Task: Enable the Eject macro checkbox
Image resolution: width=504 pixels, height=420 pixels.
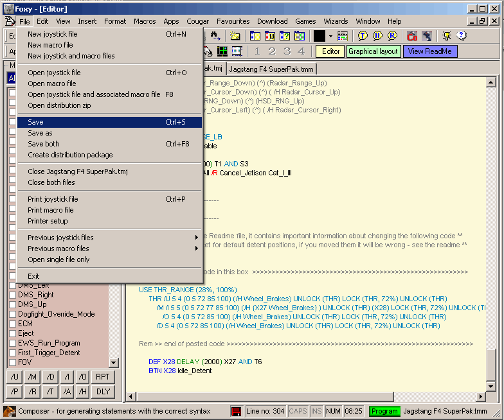Action: point(12,333)
